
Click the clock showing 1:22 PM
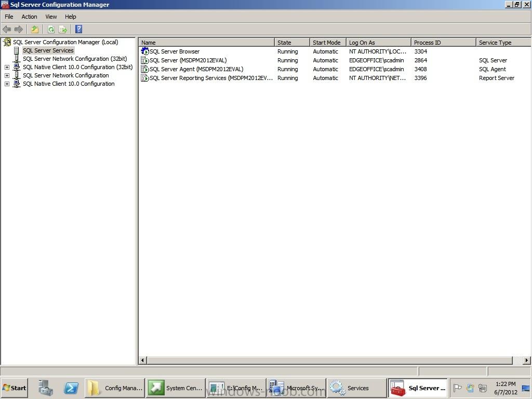(x=506, y=384)
